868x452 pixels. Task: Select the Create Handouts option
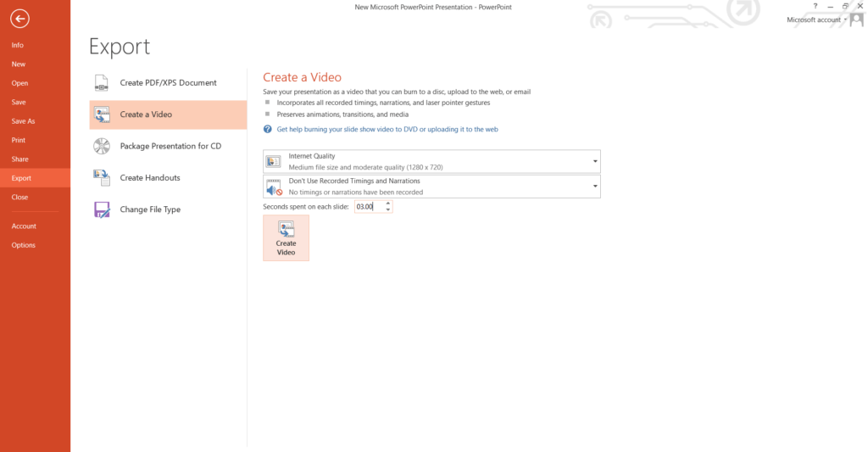169,178
